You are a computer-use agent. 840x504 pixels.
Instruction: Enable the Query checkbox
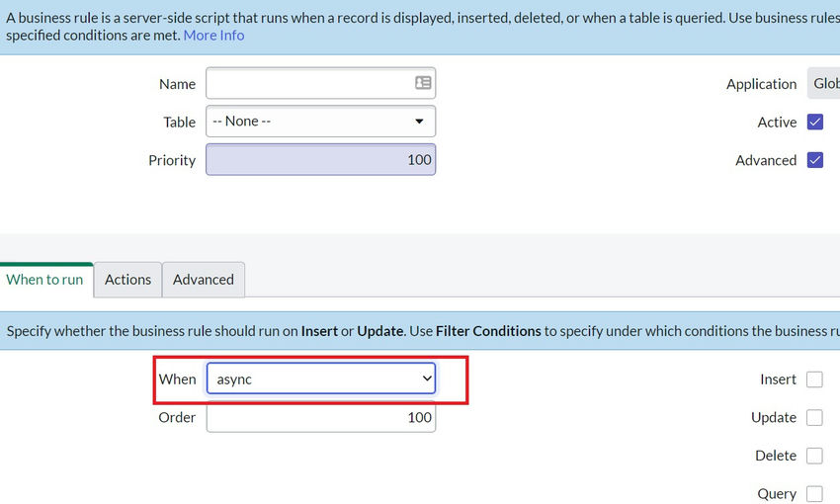814,494
